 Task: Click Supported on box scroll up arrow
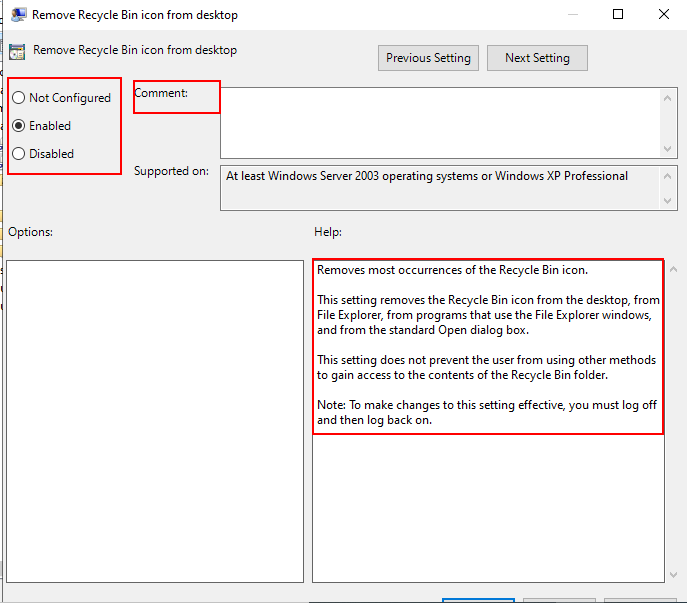(667, 176)
